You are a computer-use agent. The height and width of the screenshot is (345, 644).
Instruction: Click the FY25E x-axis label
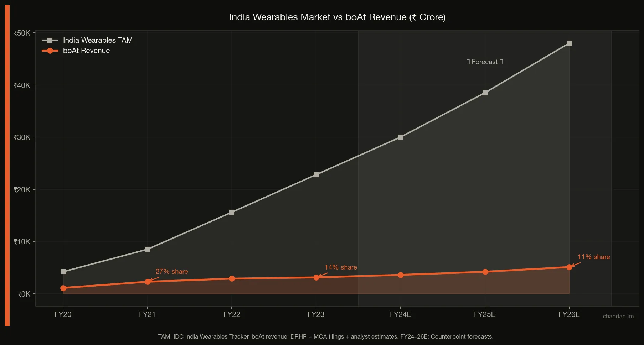click(x=485, y=314)
